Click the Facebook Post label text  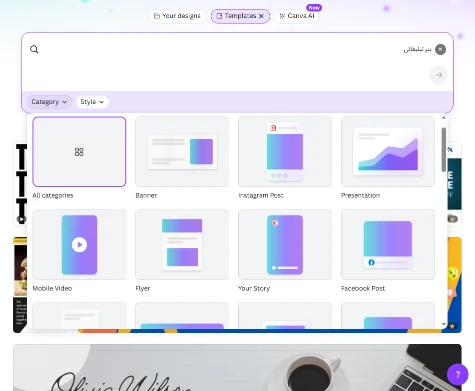coord(363,288)
